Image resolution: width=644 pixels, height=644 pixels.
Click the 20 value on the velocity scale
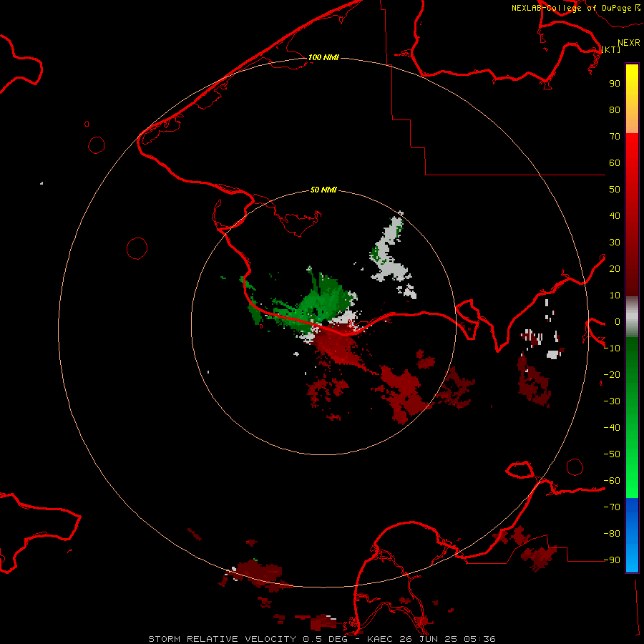(x=615, y=268)
